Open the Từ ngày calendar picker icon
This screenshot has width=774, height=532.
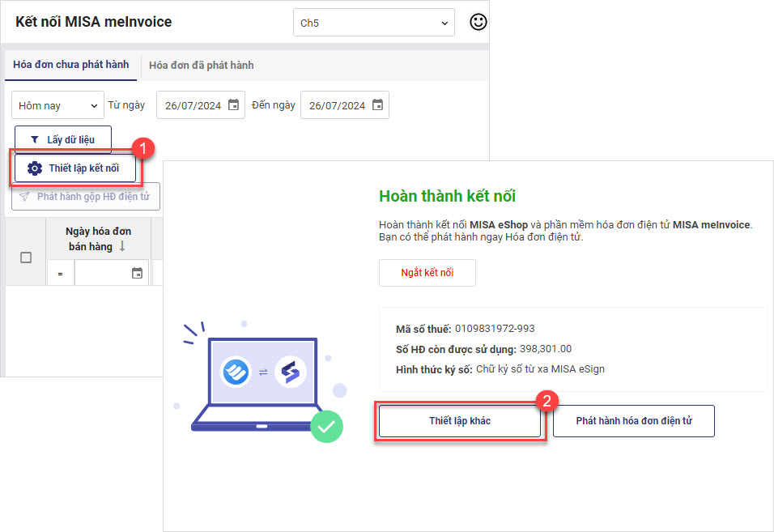pos(233,104)
